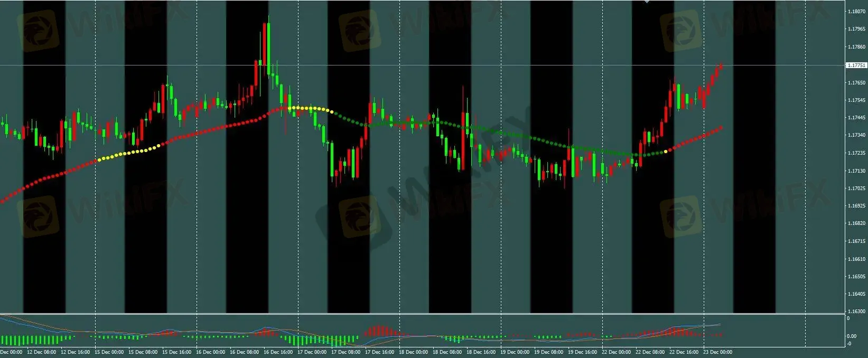Image resolution: width=868 pixels, height=358 pixels.
Task: Click the 19 Dec 08:00 time axis label
Action: coord(548,352)
